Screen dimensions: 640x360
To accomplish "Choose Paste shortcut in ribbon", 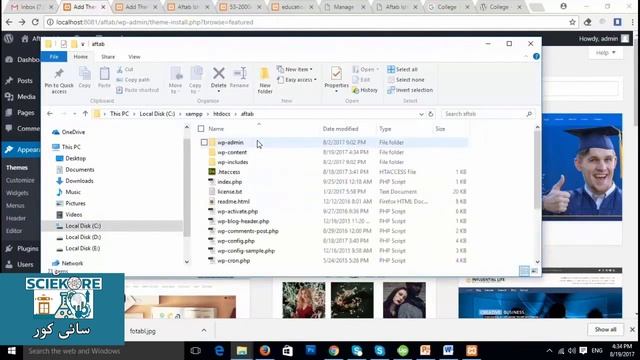I will (x=138, y=90).
